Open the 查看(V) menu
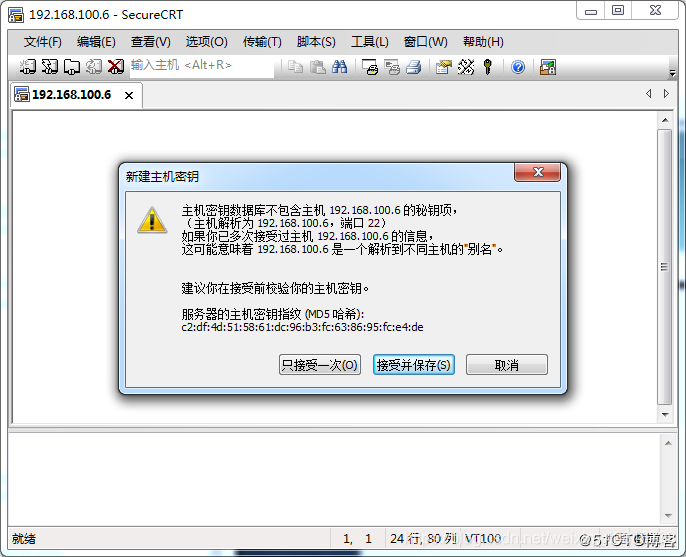Image resolution: width=686 pixels, height=557 pixels. click(x=151, y=42)
